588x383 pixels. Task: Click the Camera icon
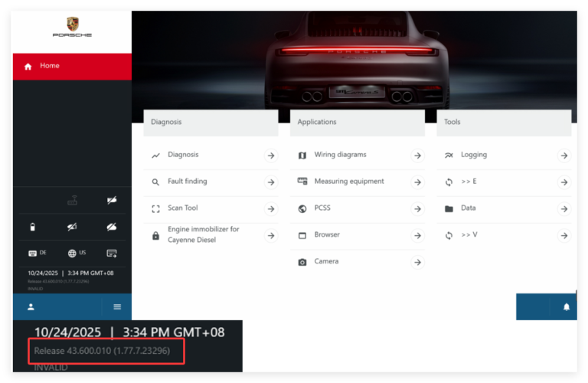point(302,262)
